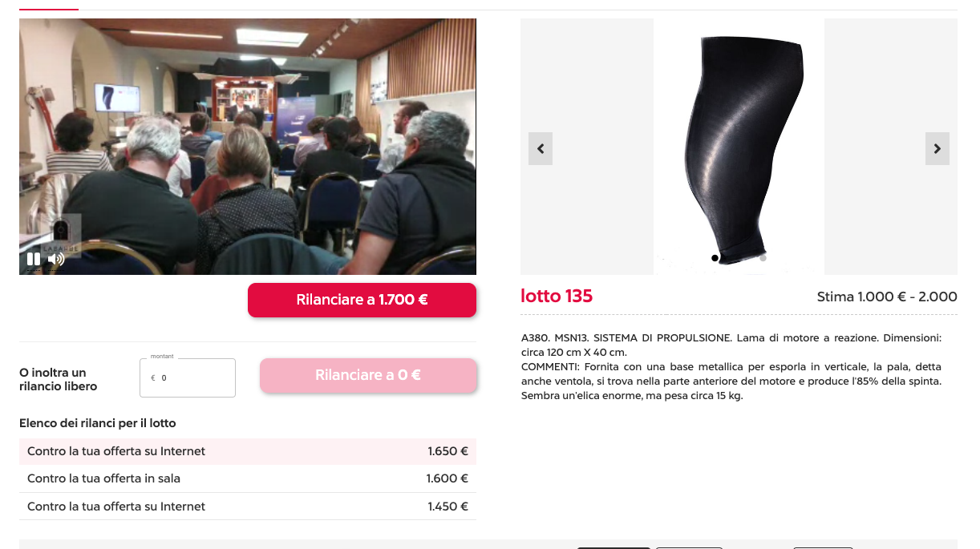
Task: Select the first black carousel dot
Action: point(715,258)
